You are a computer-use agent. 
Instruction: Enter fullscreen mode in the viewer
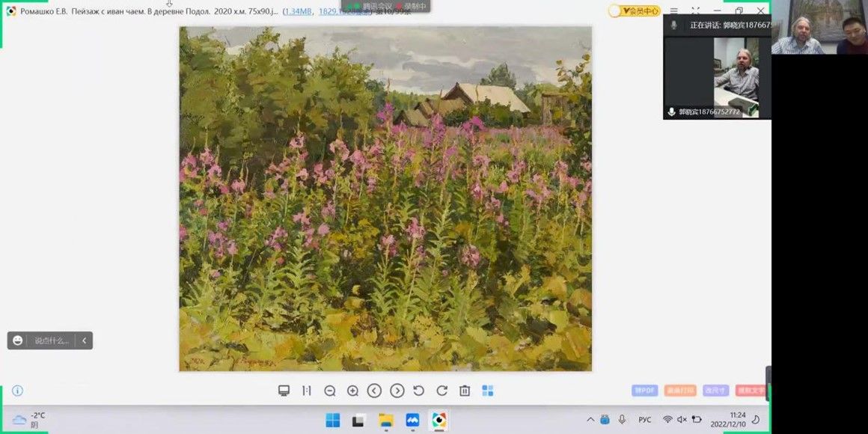[696, 10]
